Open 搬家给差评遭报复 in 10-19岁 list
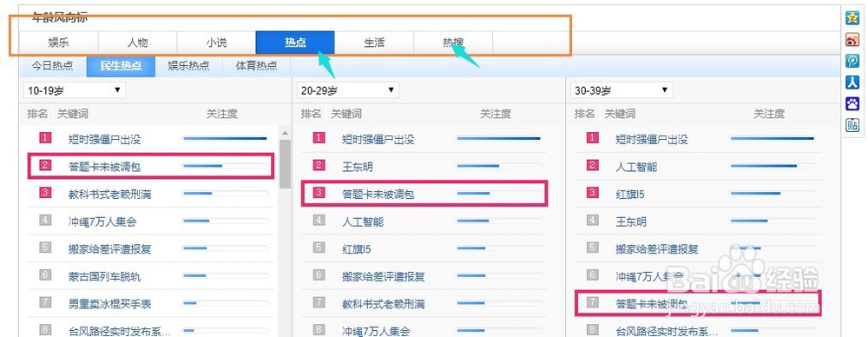The height and width of the screenshot is (337, 868). (109, 249)
